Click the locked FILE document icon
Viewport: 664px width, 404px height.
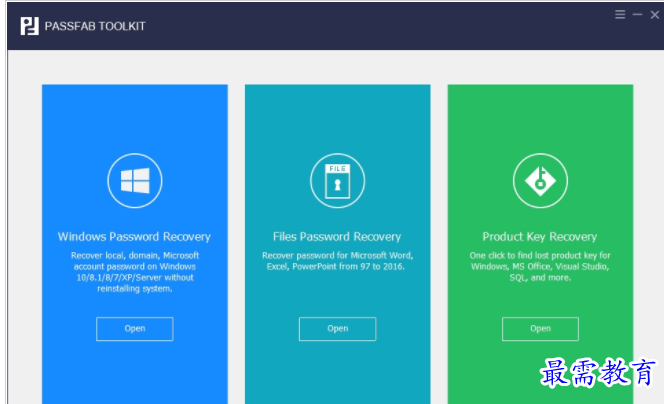tap(338, 181)
